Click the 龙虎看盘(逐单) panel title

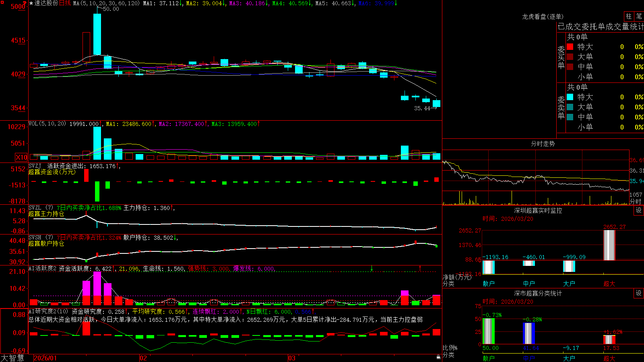543,16
